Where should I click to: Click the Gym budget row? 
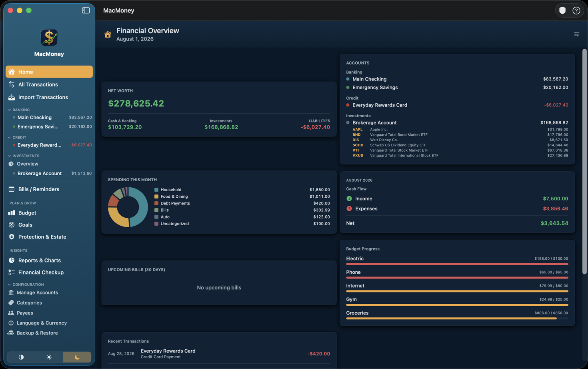457,302
